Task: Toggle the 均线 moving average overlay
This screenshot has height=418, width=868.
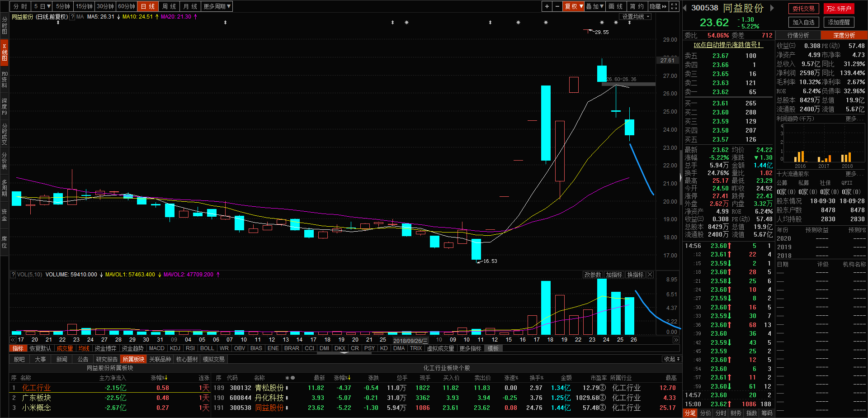Action: (x=84, y=348)
